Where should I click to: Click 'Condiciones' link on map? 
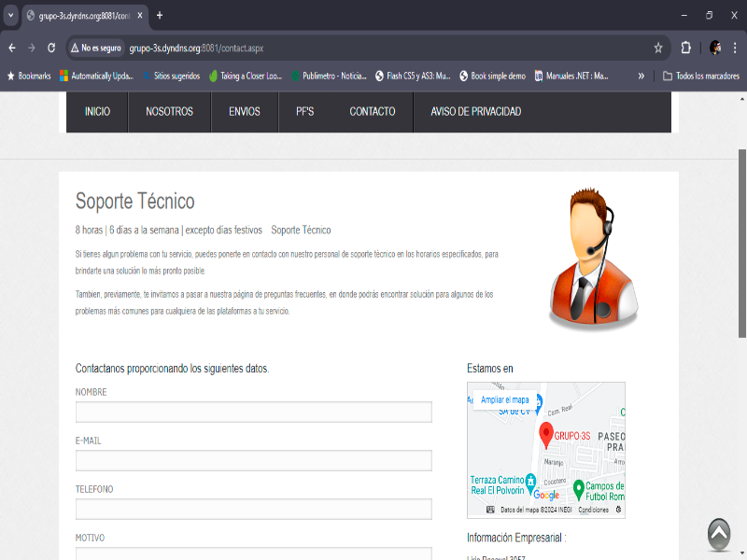pyautogui.click(x=593, y=510)
